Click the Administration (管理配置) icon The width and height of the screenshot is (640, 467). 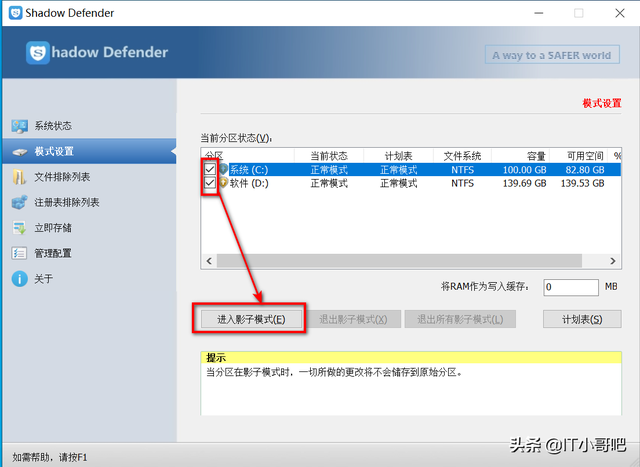pos(19,253)
